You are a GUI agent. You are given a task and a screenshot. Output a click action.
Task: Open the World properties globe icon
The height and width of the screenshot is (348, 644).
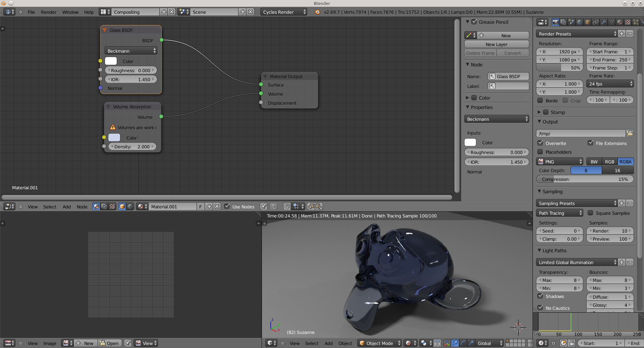[x=579, y=22]
